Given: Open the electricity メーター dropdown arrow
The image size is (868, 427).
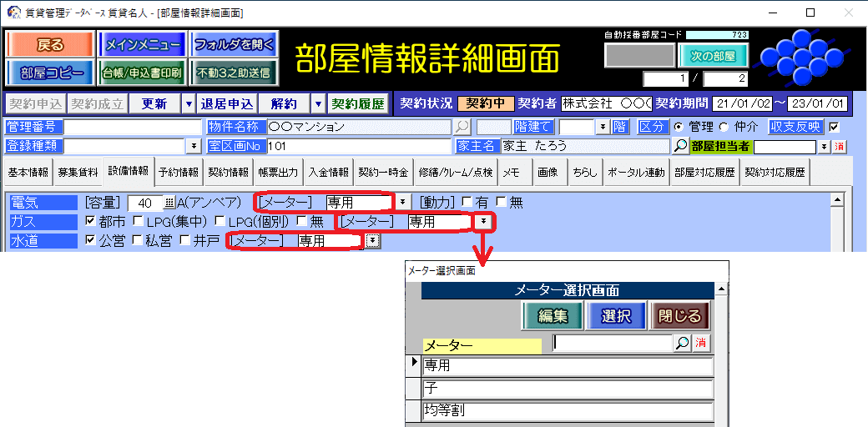Looking at the screenshot, I should coord(402,202).
